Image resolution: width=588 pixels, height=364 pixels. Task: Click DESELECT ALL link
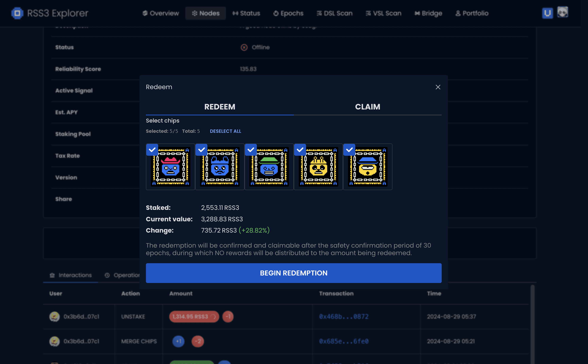click(225, 131)
